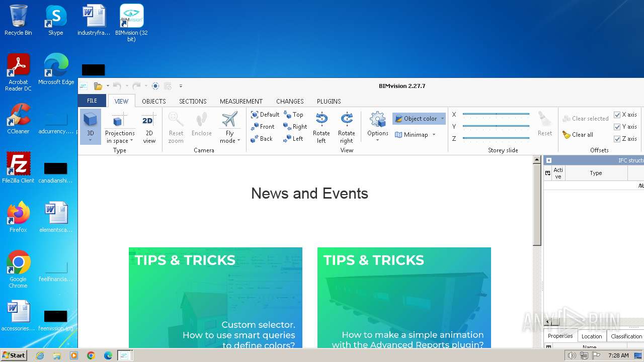Click the IFC structure panel header icon
Image resolution: width=644 pixels, height=362 pixels.
click(549, 160)
